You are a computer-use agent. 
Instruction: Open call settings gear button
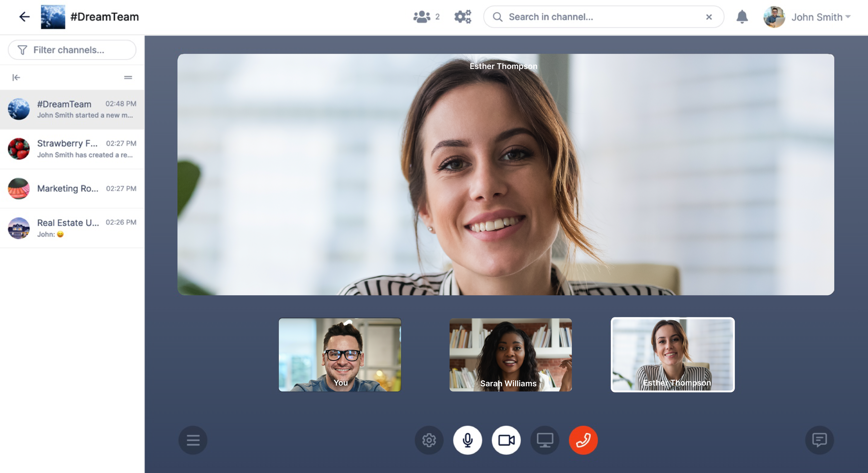429,440
